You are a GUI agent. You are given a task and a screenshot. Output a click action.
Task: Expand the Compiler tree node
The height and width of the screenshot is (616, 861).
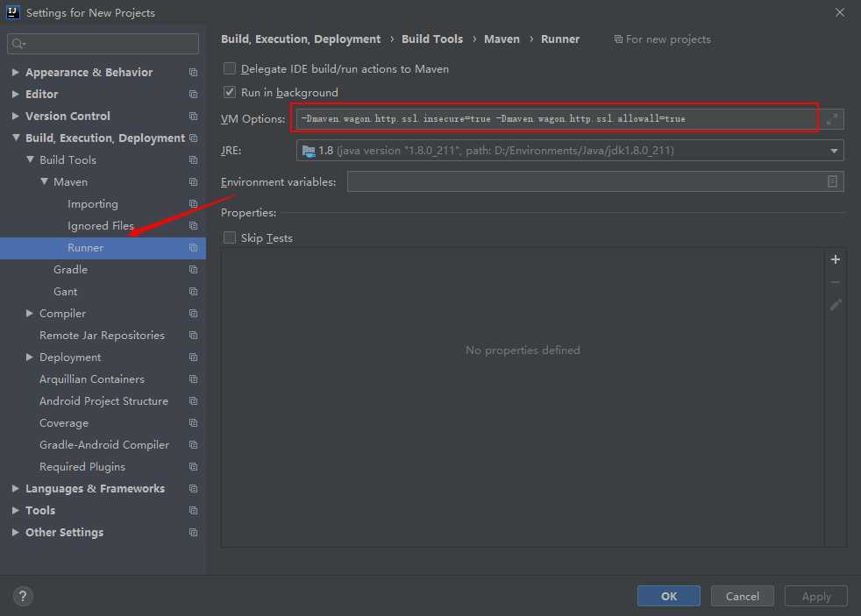30,313
